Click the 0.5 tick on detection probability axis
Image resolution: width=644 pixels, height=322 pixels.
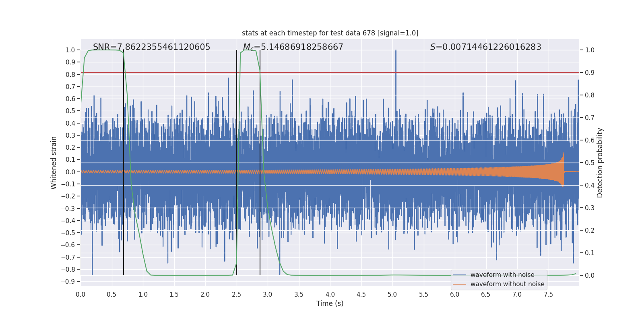pos(590,163)
